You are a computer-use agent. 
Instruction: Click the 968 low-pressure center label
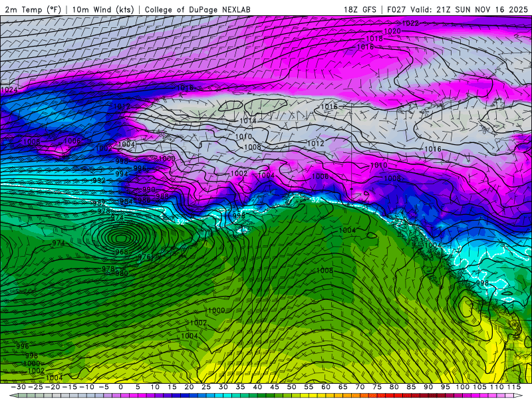(x=122, y=252)
